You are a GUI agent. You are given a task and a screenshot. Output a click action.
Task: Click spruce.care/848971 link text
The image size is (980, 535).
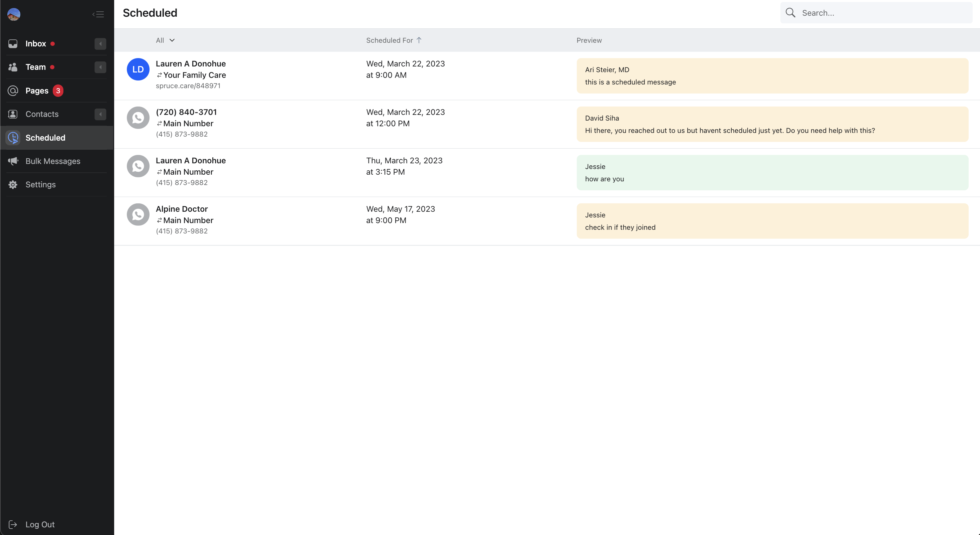[x=188, y=85]
